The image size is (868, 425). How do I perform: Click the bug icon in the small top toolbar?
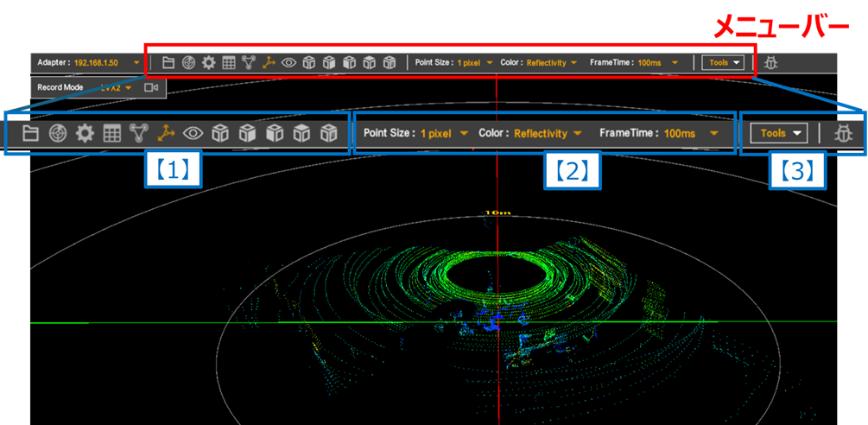[770, 62]
